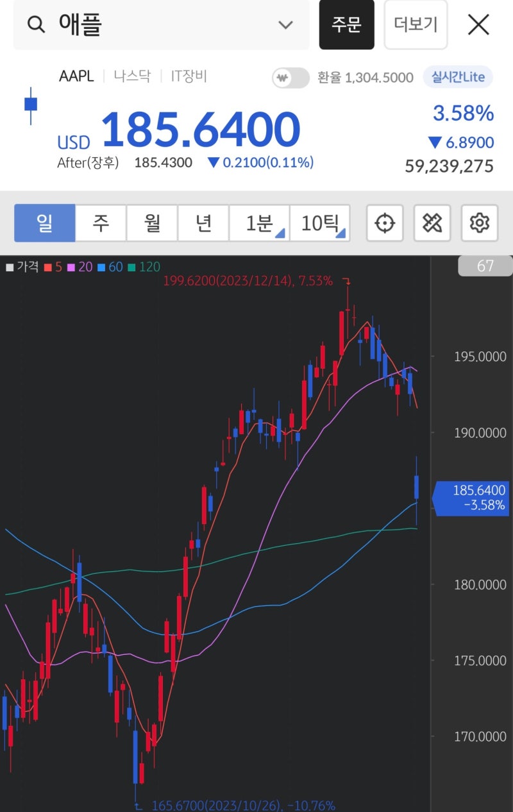Viewport: 513px width, 812px height.
Task: Open the 1분 minute interval dropdown
Action: click(260, 223)
